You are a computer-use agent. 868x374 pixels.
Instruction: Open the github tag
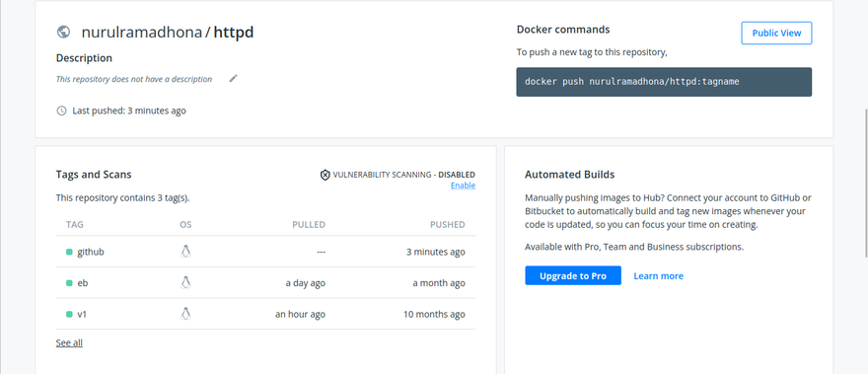(91, 252)
